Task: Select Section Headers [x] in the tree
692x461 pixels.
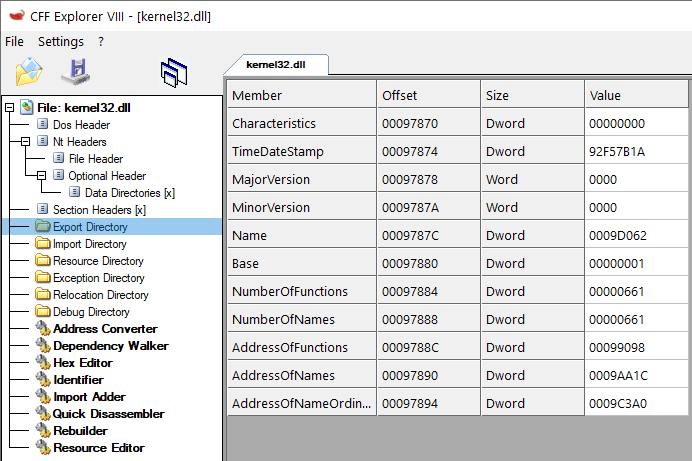Action: [x=99, y=210]
